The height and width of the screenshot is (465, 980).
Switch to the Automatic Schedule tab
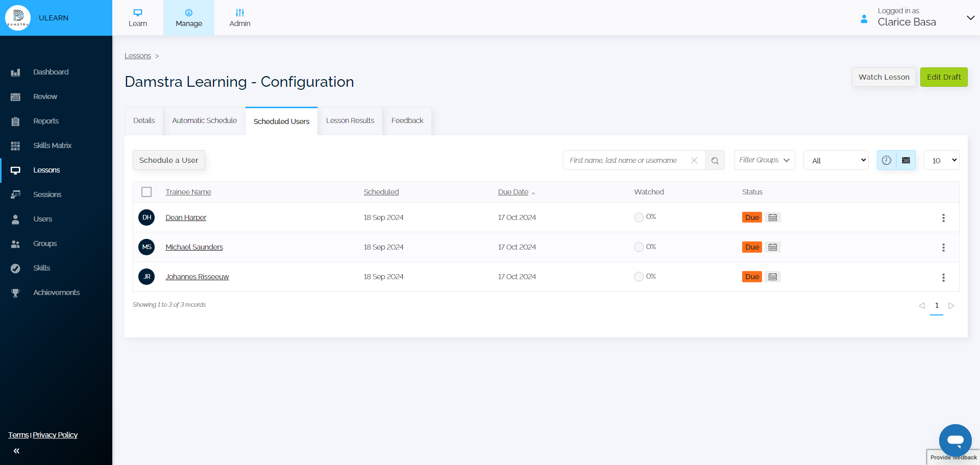pyautogui.click(x=204, y=121)
